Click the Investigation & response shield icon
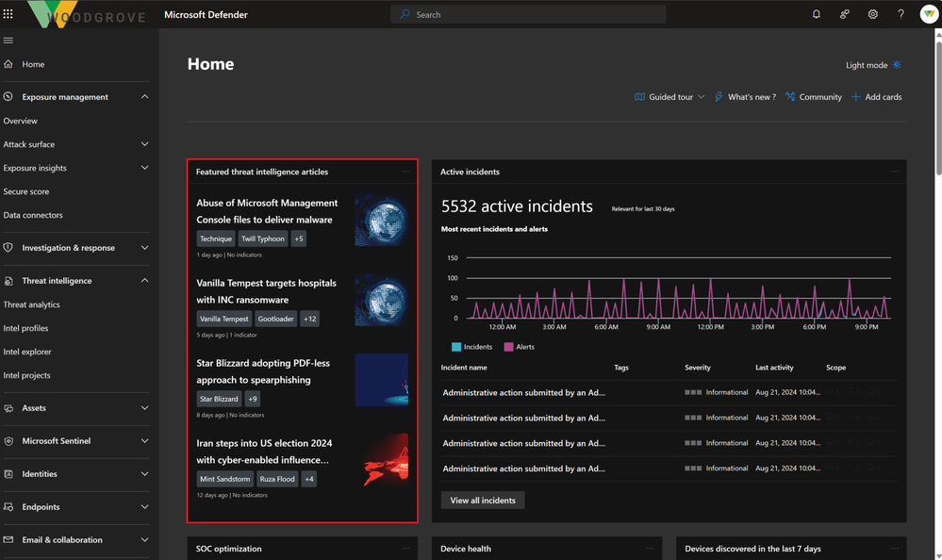 [8, 247]
